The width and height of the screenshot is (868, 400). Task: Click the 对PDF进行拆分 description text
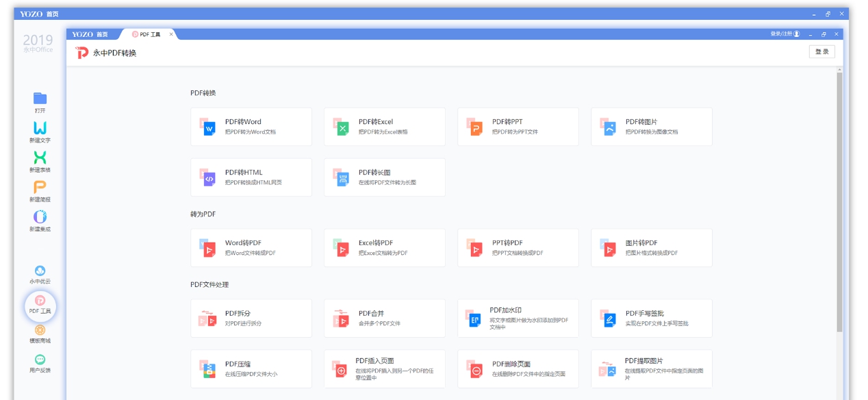point(243,324)
